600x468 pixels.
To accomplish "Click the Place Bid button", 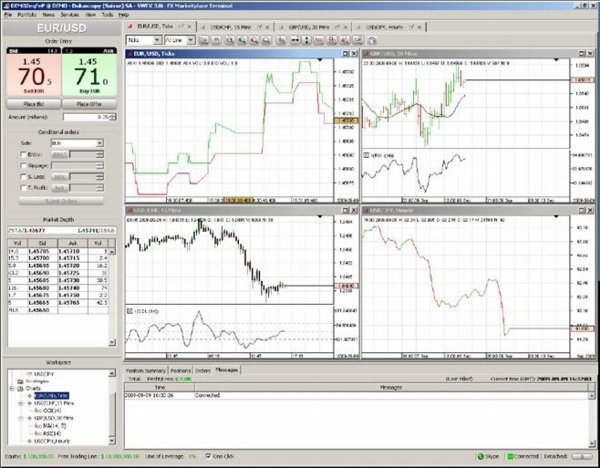I will [33, 104].
